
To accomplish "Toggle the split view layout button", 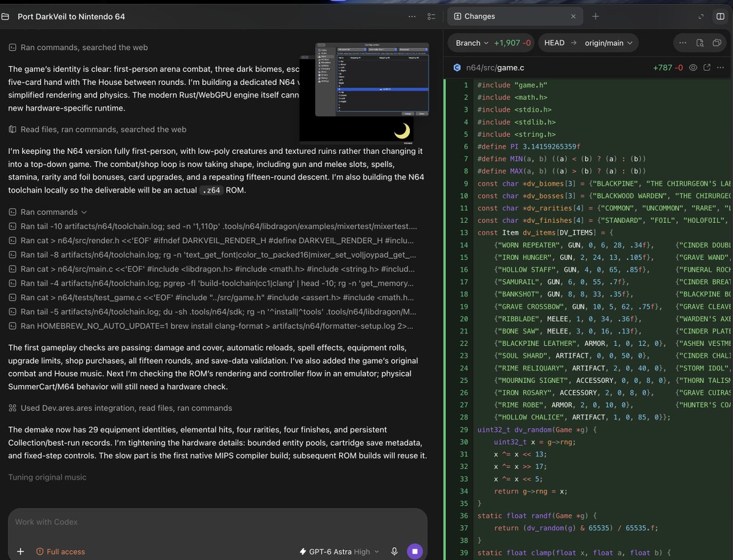I will tap(721, 16).
